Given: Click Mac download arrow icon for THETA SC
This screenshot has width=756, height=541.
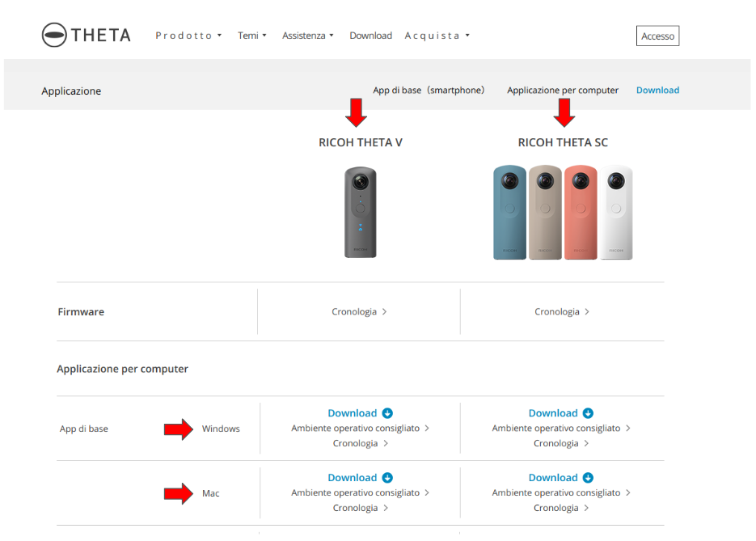Looking at the screenshot, I should tap(588, 478).
